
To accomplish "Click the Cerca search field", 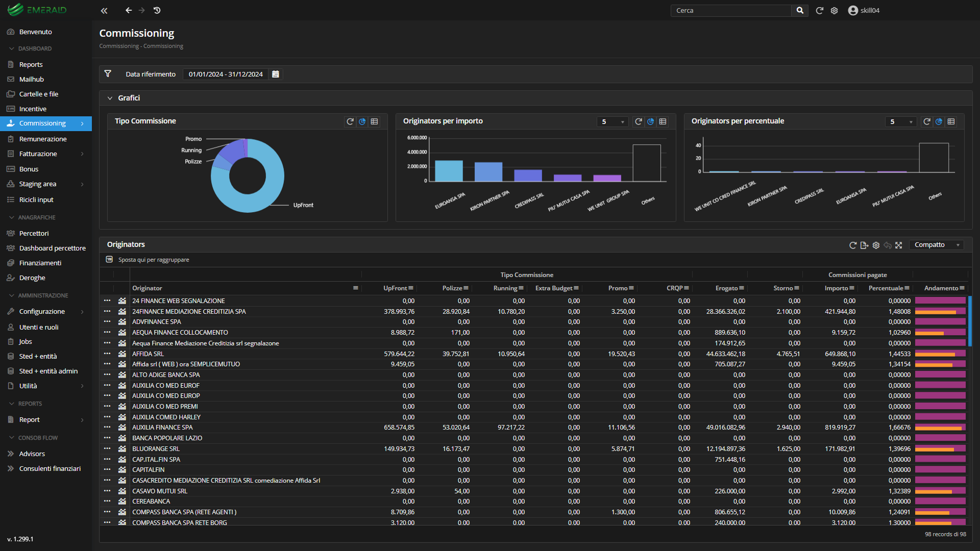I will [731, 10].
